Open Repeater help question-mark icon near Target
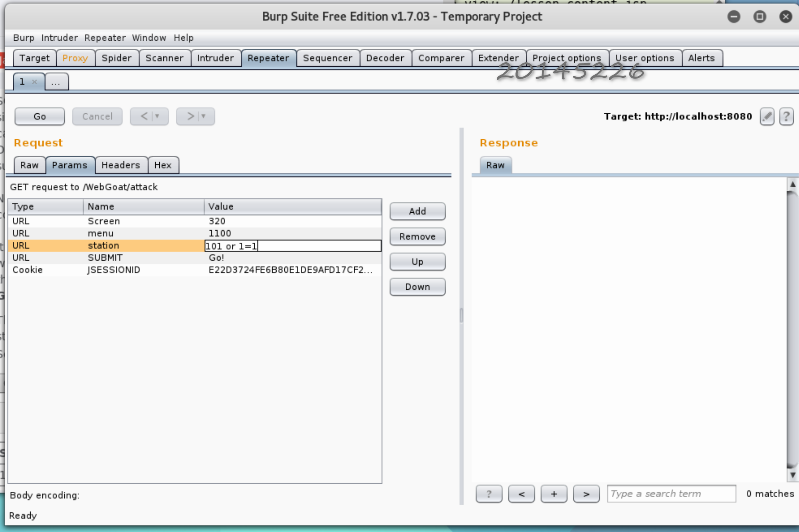The height and width of the screenshot is (532, 799). 786,117
